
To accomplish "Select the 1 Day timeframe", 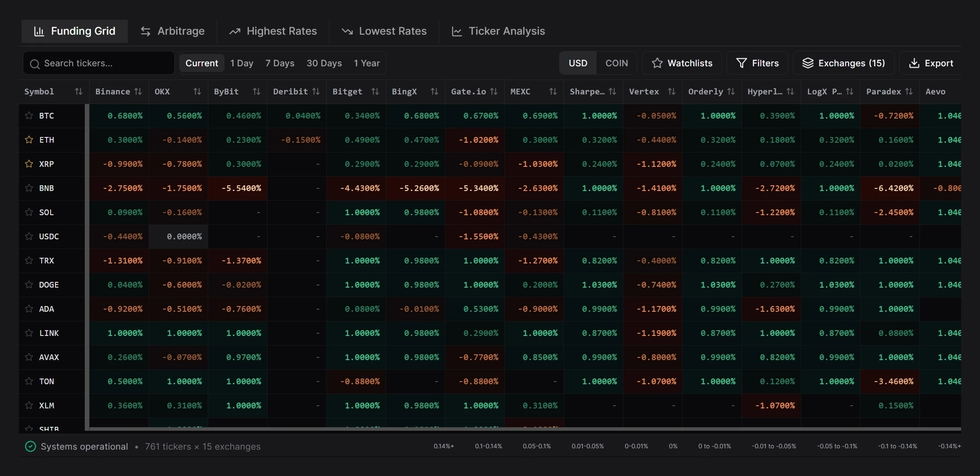I will [x=242, y=63].
